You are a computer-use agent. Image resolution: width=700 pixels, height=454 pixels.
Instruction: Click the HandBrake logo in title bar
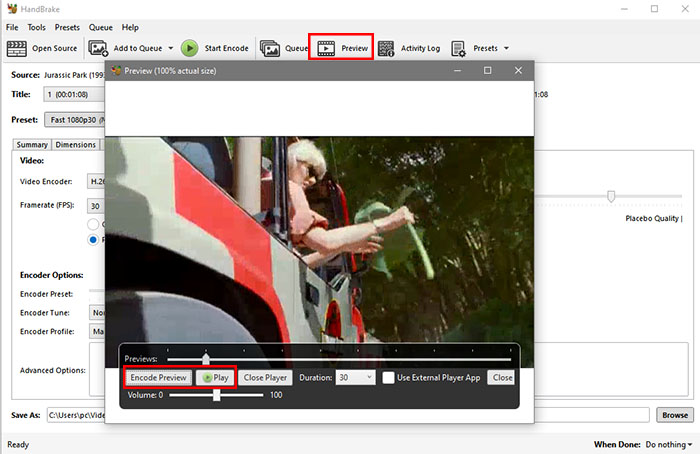pyautogui.click(x=12, y=8)
